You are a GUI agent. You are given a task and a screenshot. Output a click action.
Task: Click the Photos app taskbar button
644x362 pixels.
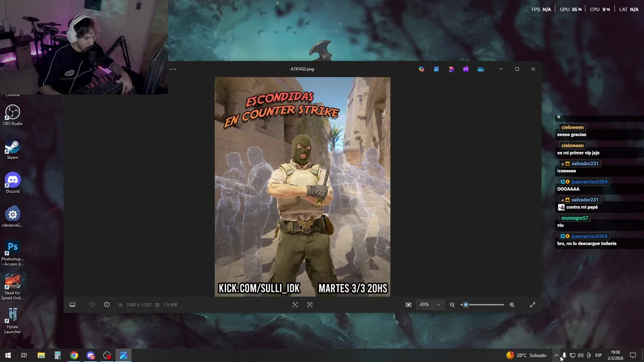pyautogui.click(x=123, y=355)
